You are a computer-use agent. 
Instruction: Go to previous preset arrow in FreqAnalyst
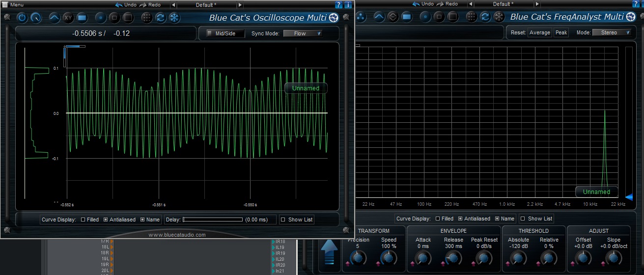470,4
